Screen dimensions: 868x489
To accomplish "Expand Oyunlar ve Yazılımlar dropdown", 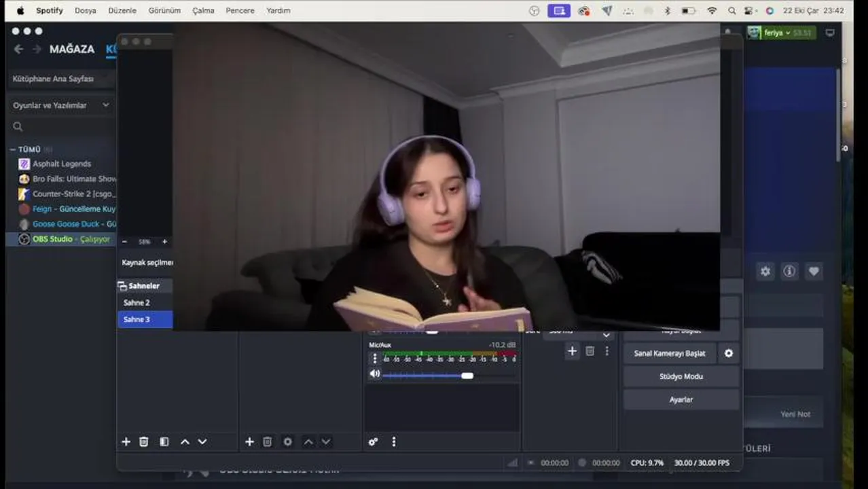I will 61,105.
